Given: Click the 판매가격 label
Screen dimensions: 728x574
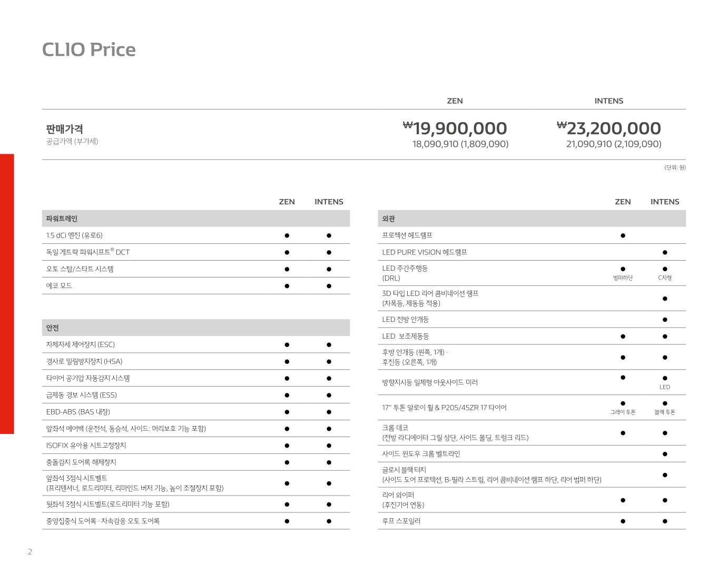Looking at the screenshot, I should (64, 129).
